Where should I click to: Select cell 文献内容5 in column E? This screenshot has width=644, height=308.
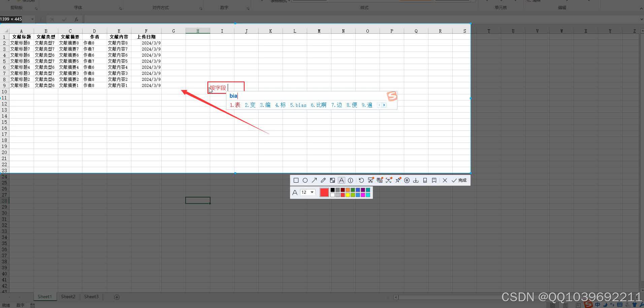click(x=119, y=61)
